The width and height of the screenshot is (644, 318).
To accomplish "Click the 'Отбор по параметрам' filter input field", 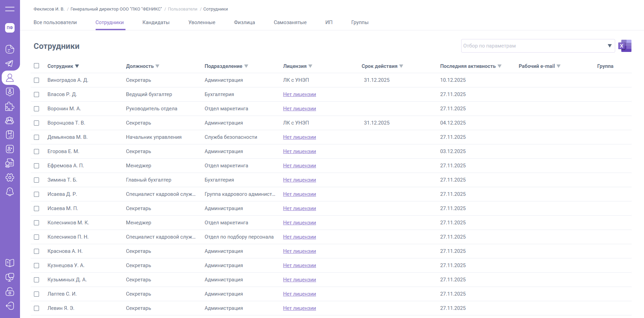I will 532,46.
